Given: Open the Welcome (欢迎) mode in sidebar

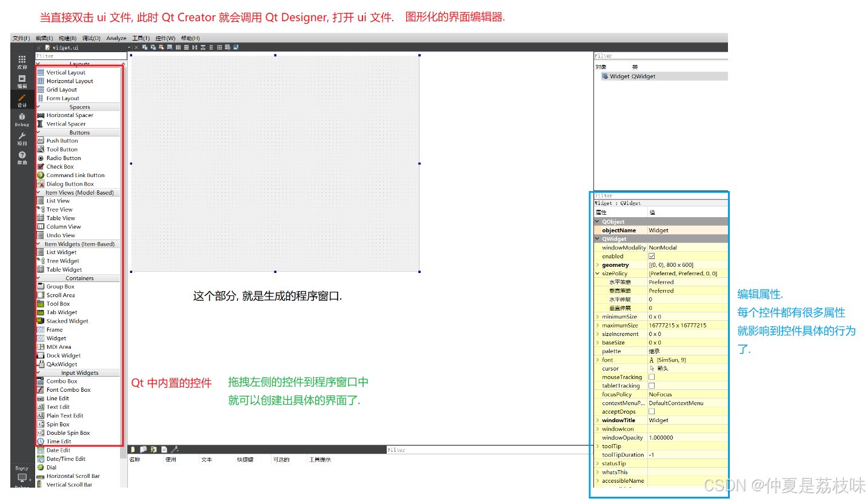Looking at the screenshot, I should tap(22, 62).
